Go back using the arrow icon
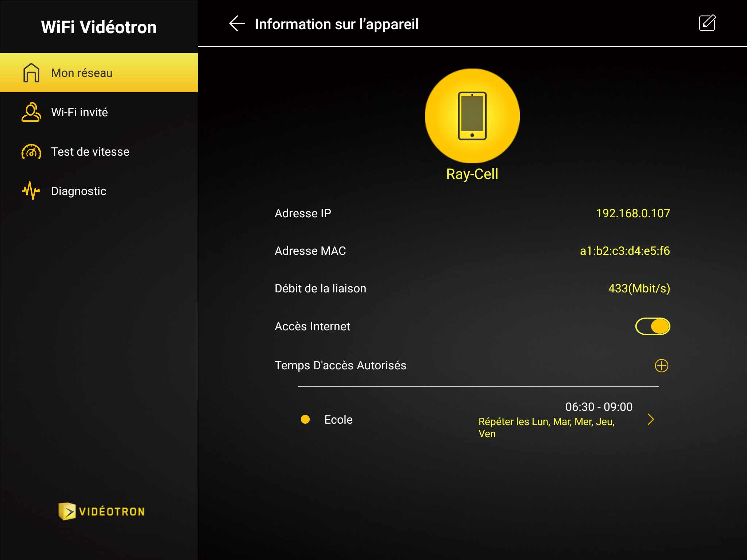 point(237,24)
